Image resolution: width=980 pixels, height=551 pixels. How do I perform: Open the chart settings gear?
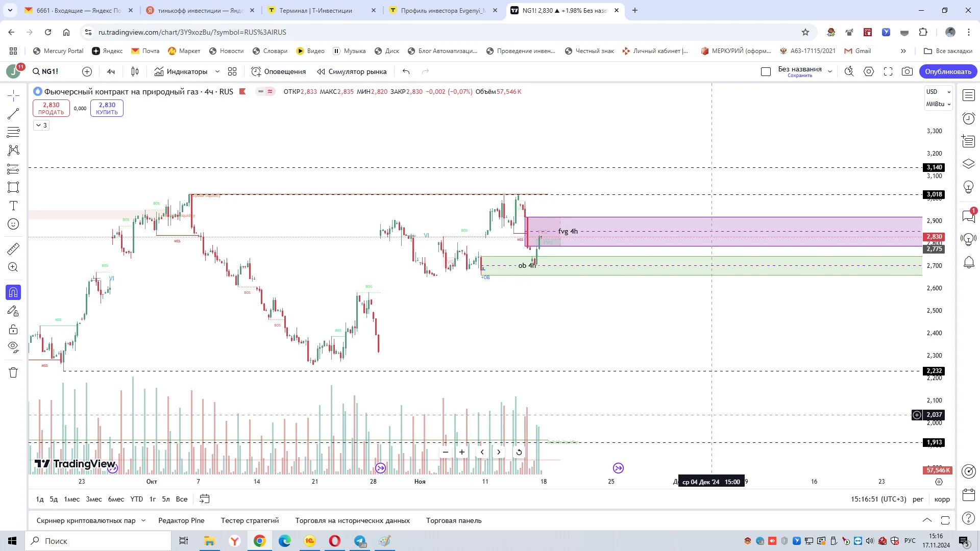869,71
